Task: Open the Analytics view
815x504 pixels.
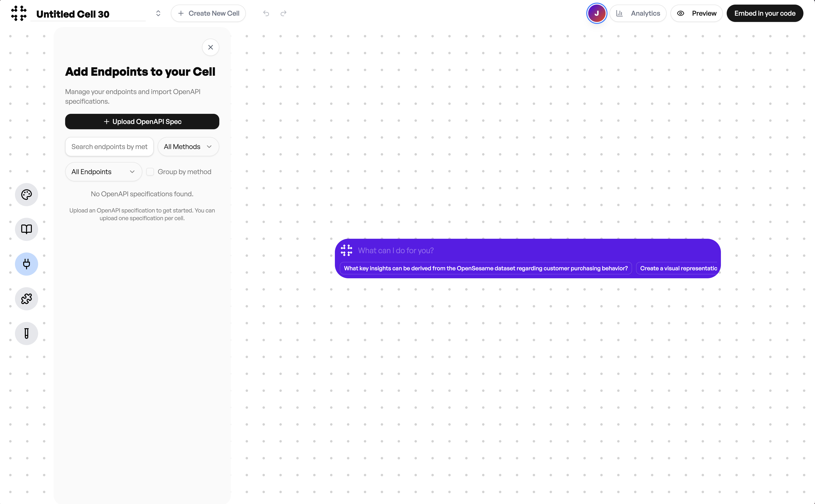Action: (x=638, y=13)
